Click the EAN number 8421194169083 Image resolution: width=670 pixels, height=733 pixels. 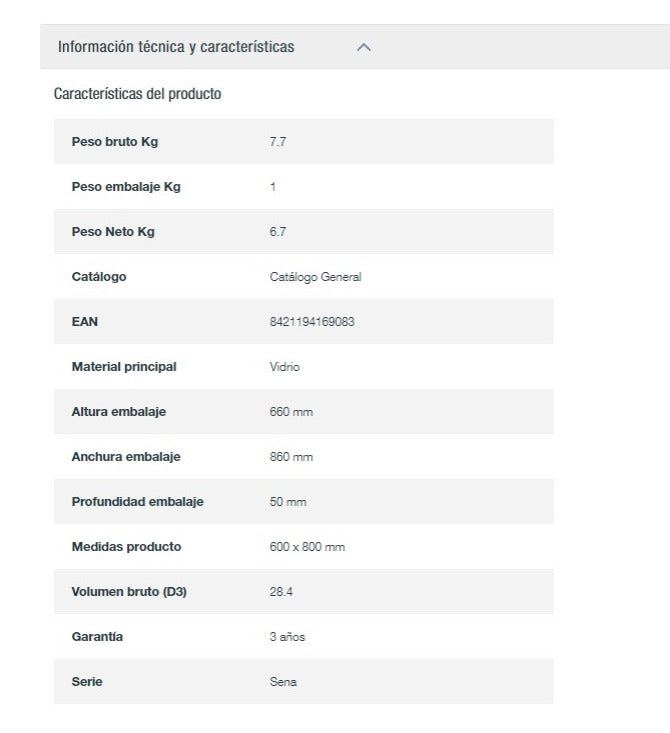click(x=312, y=322)
